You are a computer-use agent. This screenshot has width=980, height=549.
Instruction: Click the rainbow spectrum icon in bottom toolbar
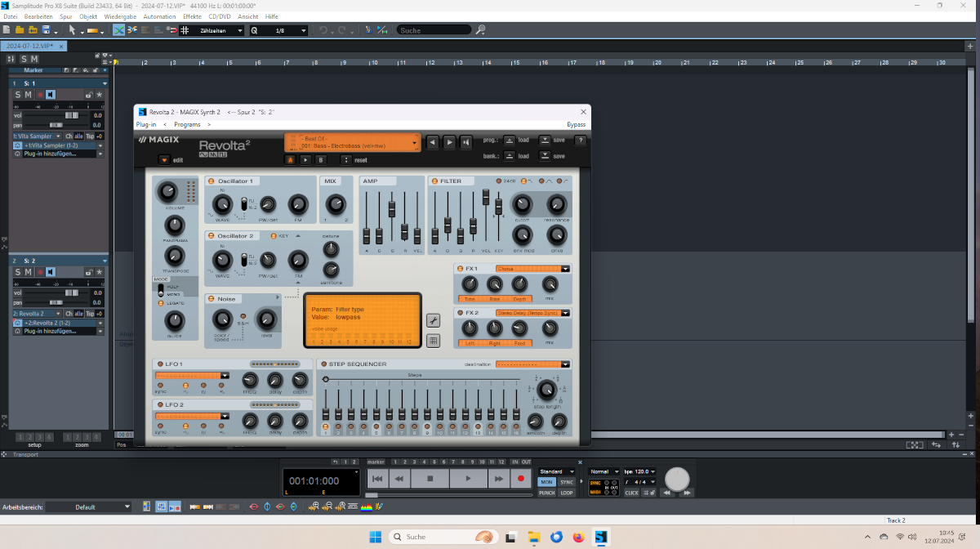pos(367,507)
